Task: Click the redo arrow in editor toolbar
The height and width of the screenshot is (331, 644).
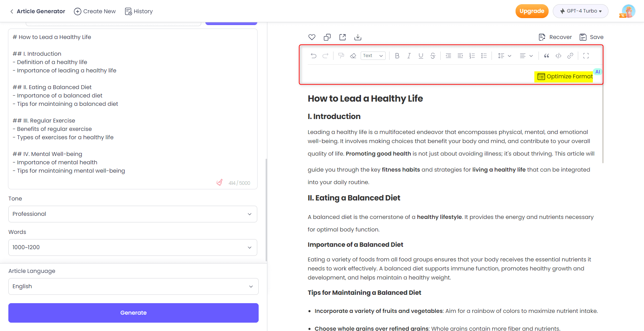Action: click(x=325, y=56)
